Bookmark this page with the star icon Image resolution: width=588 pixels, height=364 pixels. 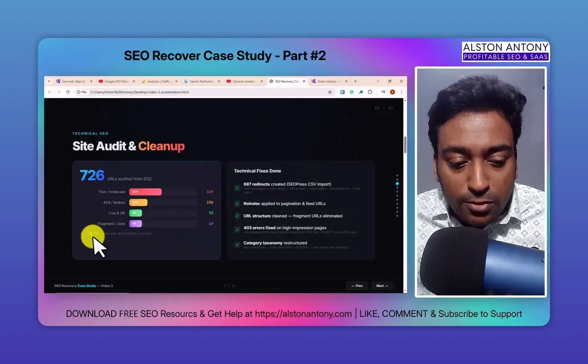[x=330, y=92]
